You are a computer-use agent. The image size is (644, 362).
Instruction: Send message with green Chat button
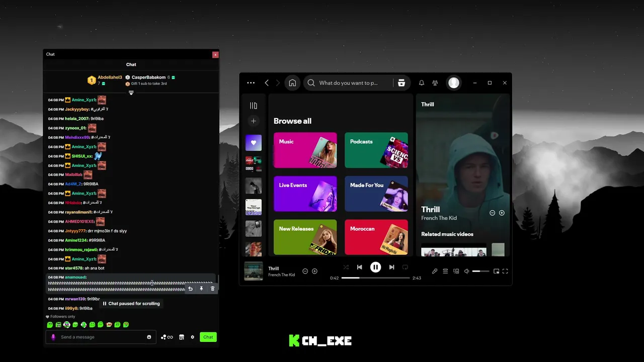[x=208, y=337]
